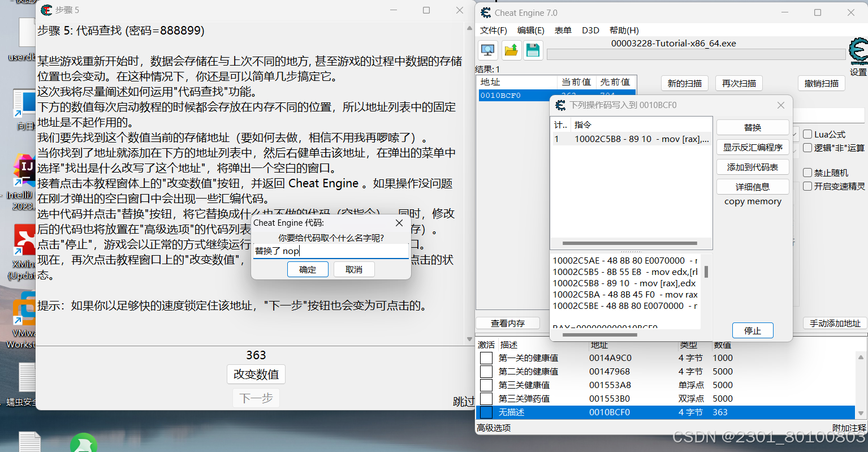Click the 高级选项 link
868x452 pixels.
[494, 428]
